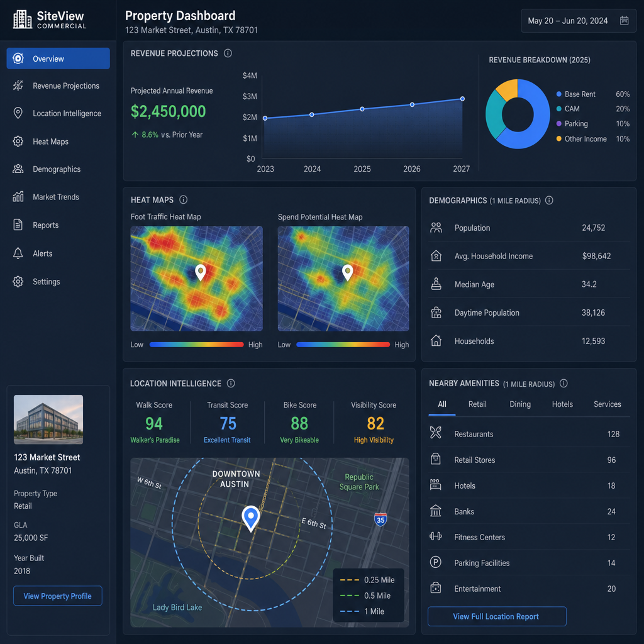Viewport: 644px width, 644px height.
Task: Open Revenue Projections text in the sidebar
Action: pos(66,86)
